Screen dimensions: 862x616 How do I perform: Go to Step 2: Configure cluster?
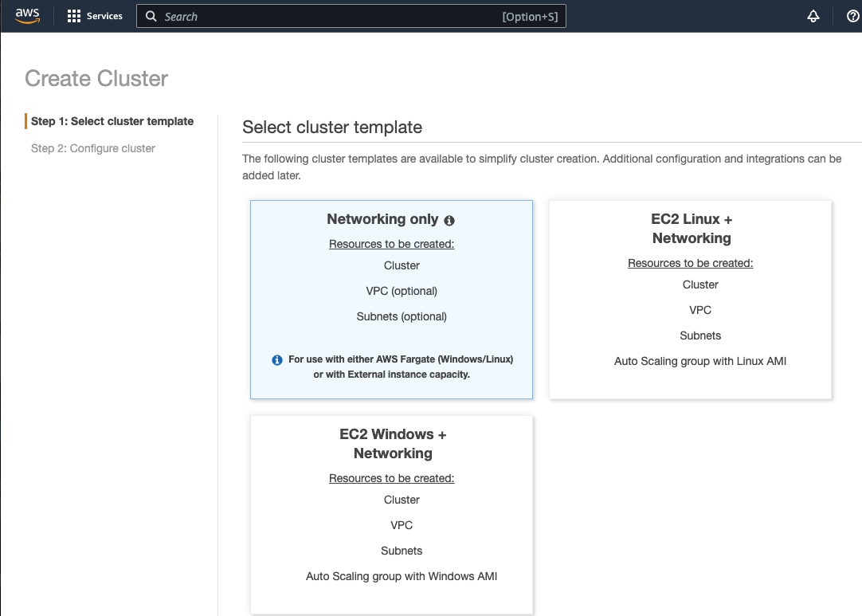[92, 148]
